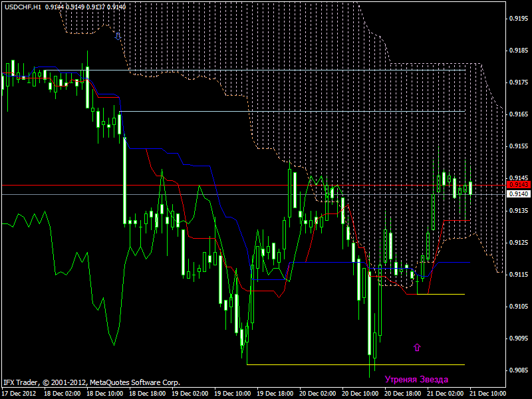Select the topmost white horizontal line
The height and width of the screenshot is (399, 532).
[266, 70]
